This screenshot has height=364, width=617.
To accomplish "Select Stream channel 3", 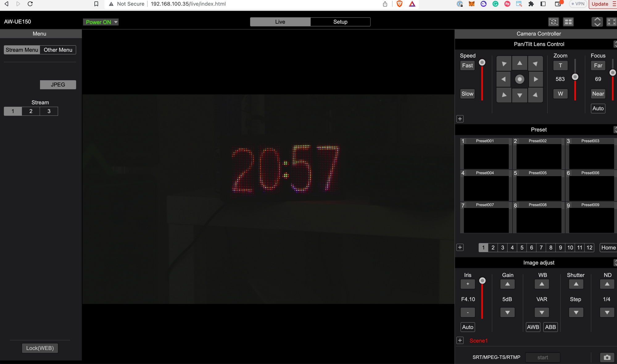I will pos(48,111).
